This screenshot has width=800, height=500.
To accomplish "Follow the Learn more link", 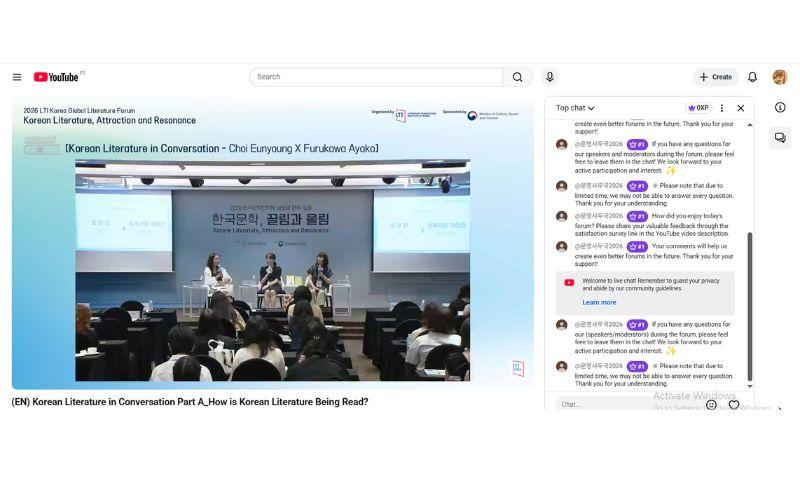I will 599,303.
